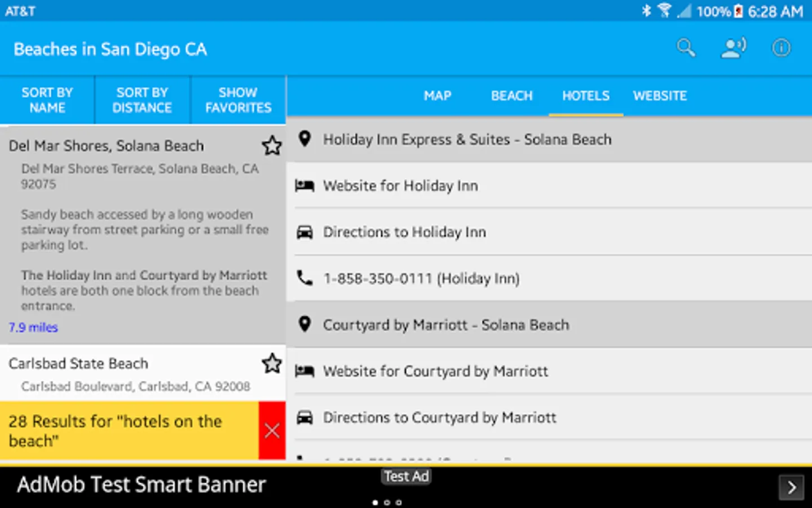Image resolution: width=812 pixels, height=508 pixels.
Task: Select Holiday Inn Express & Suites row
Action: click(549, 139)
